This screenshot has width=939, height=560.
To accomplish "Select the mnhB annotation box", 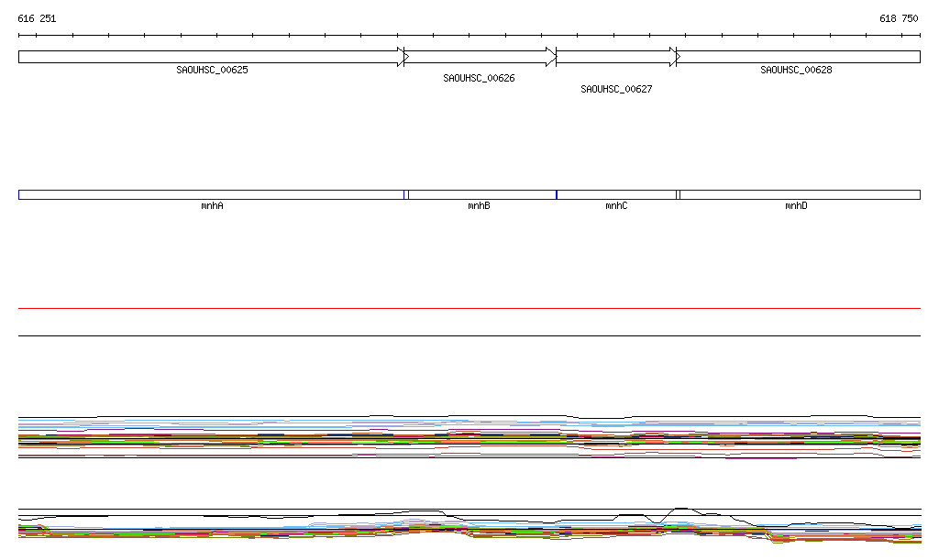I will pyautogui.click(x=481, y=194).
